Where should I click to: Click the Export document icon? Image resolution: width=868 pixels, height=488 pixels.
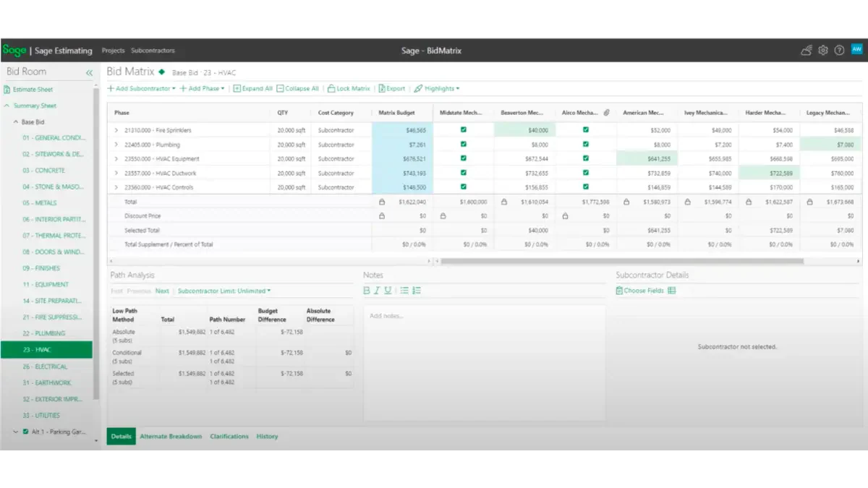coord(381,88)
